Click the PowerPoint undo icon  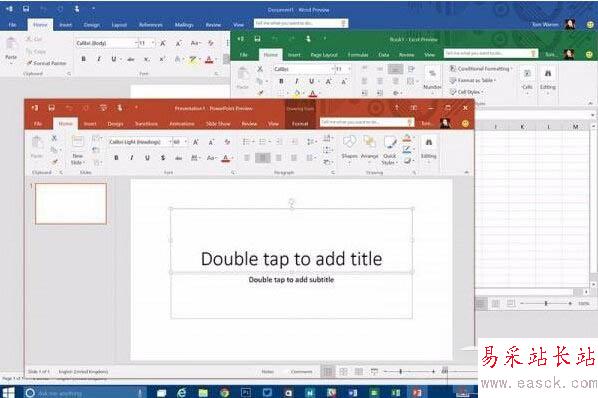coord(69,108)
